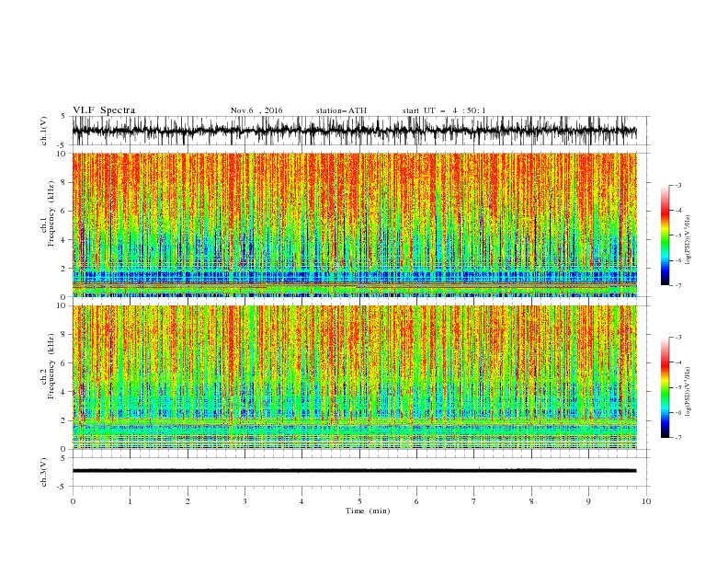Click the "6" kHz tick of ch.2 spectrogram
This screenshot has width=728, height=563.
[x=64, y=363]
